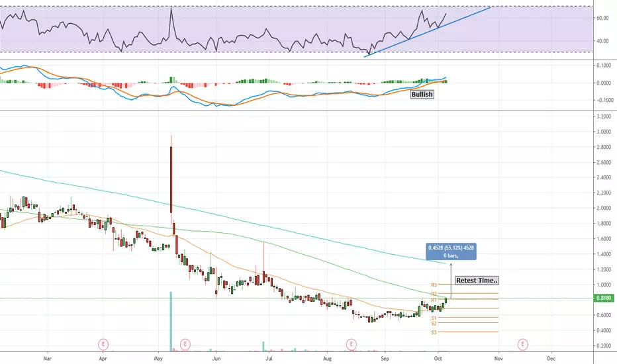Click the Retest Time.. annotation label
This screenshot has height=364, width=617.
[x=477, y=281]
